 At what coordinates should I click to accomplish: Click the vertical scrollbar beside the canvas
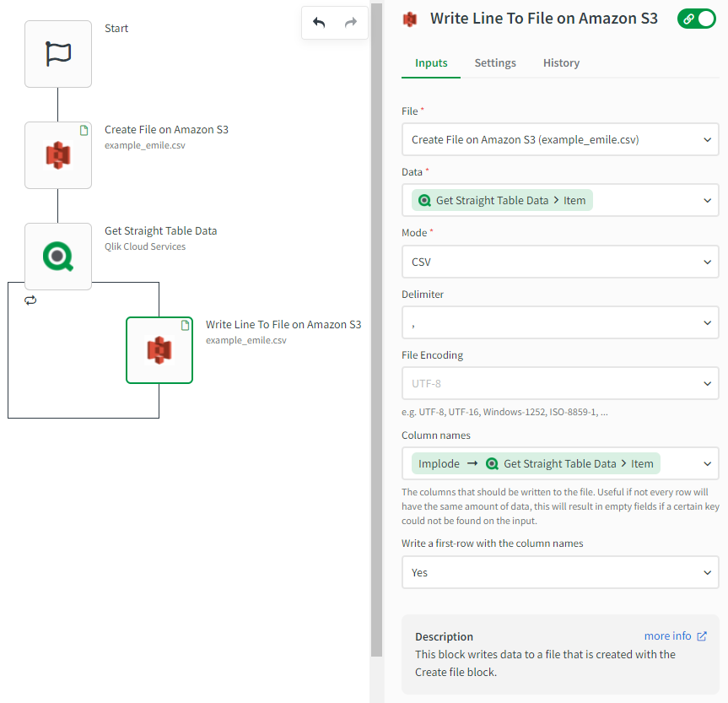376,338
